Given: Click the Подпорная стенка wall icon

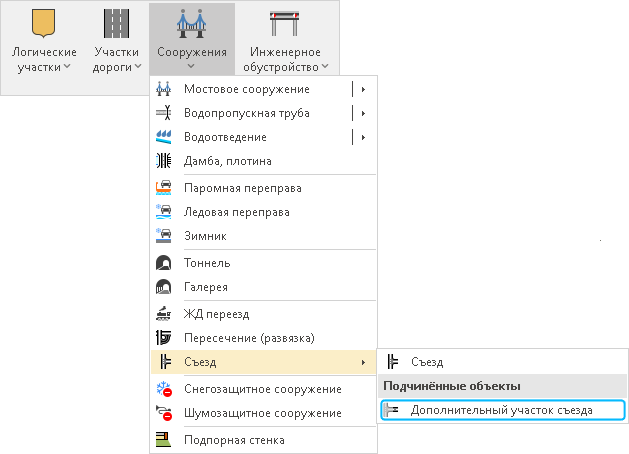Looking at the screenshot, I should click(164, 440).
